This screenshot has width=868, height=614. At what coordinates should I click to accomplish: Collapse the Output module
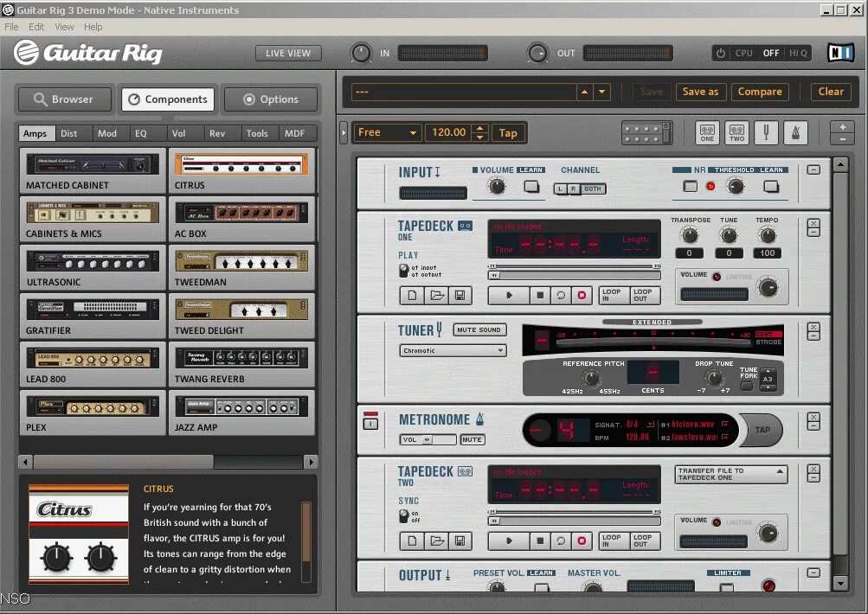[x=813, y=573]
